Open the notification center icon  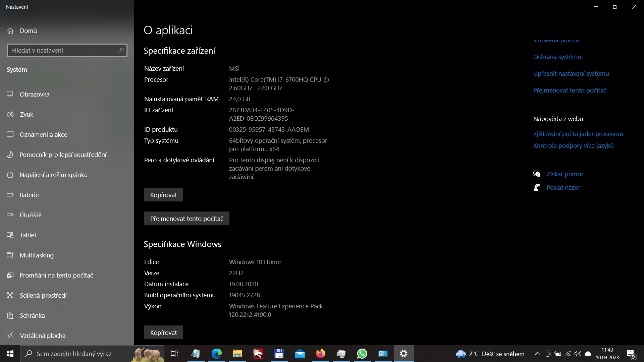[631, 354]
